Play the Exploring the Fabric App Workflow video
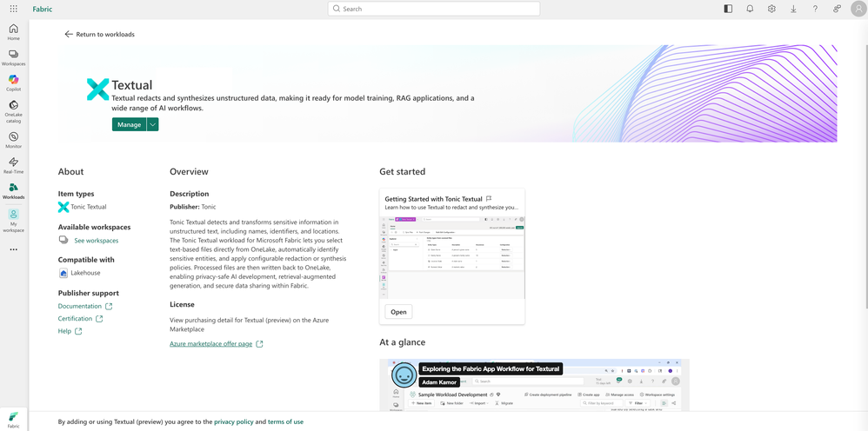Screen dimensions: 868x431 tap(534, 385)
